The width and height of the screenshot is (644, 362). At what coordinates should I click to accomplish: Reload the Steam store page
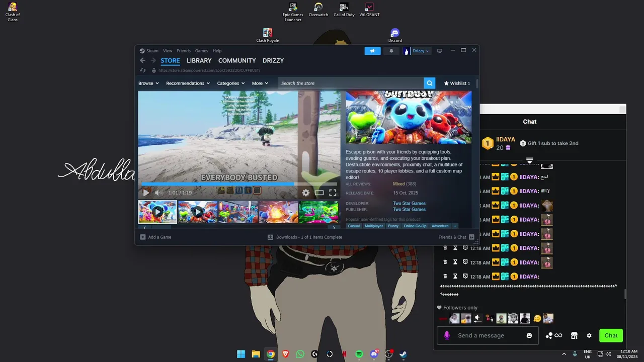(x=143, y=70)
